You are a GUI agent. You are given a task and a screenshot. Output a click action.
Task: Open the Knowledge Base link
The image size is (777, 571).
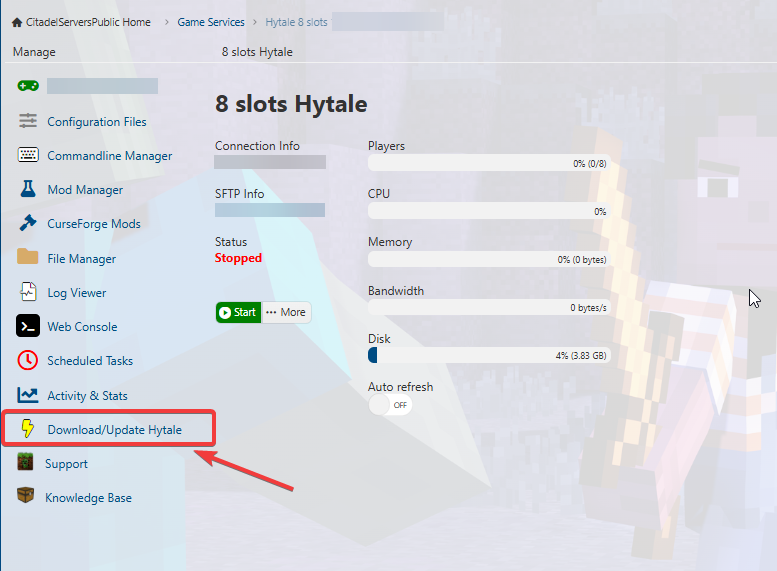tap(88, 497)
